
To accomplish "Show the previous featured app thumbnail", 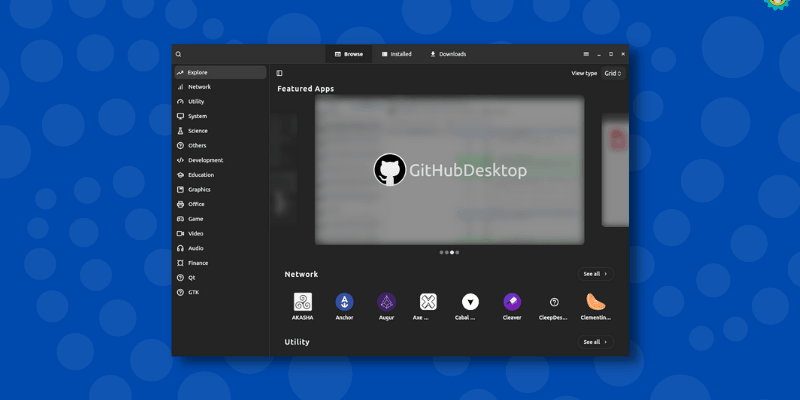I will coord(284,170).
